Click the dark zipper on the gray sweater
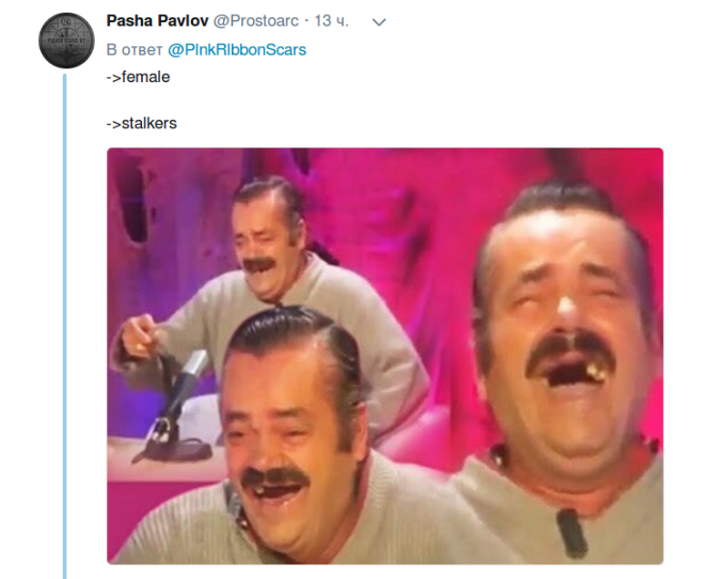This screenshot has width=728, height=579. click(572, 533)
